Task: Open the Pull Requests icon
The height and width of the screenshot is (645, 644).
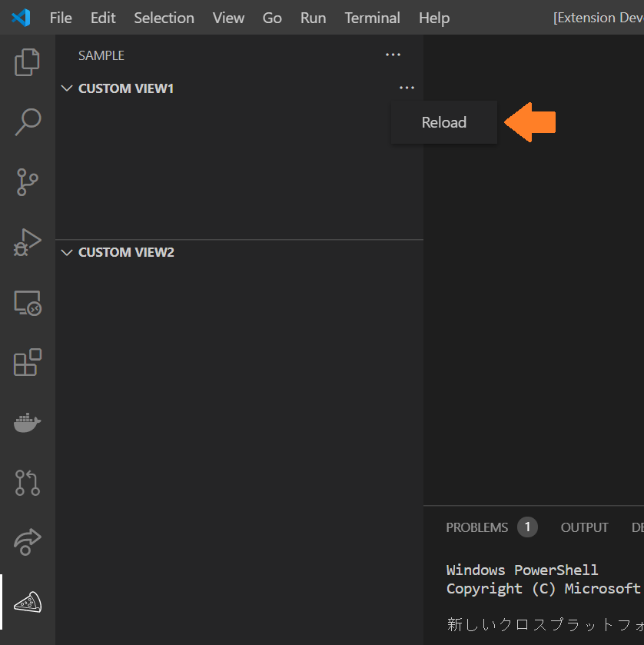Action: coord(28,483)
